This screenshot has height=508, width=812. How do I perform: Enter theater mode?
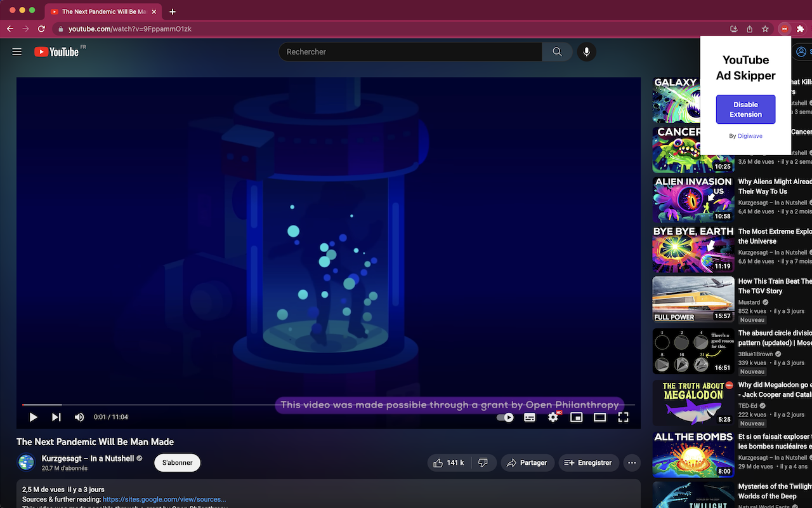pos(599,417)
